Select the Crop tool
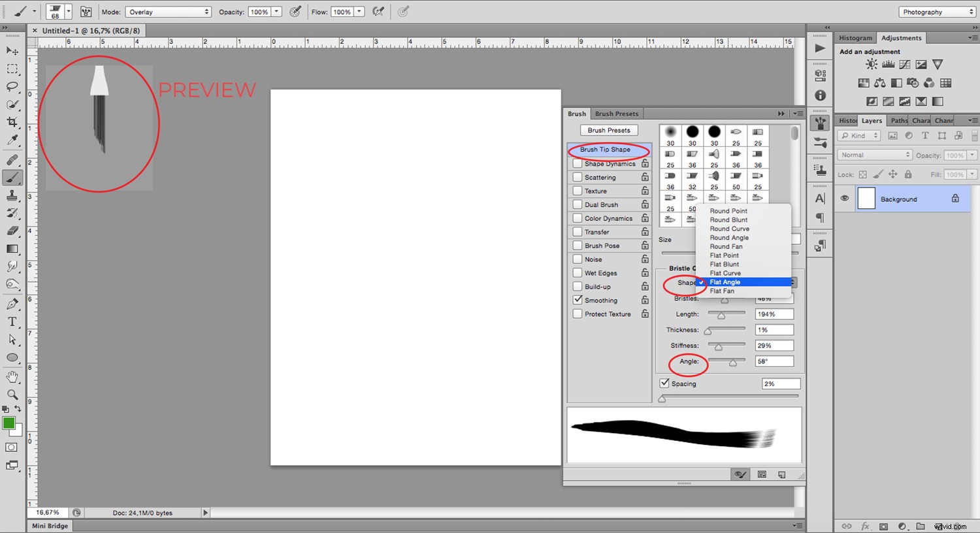Image resolution: width=980 pixels, height=533 pixels. pyautogui.click(x=12, y=121)
